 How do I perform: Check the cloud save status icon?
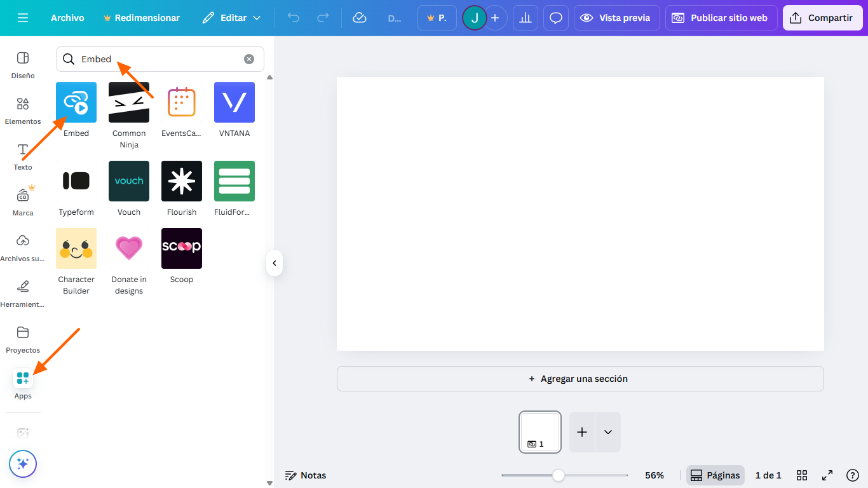click(360, 18)
